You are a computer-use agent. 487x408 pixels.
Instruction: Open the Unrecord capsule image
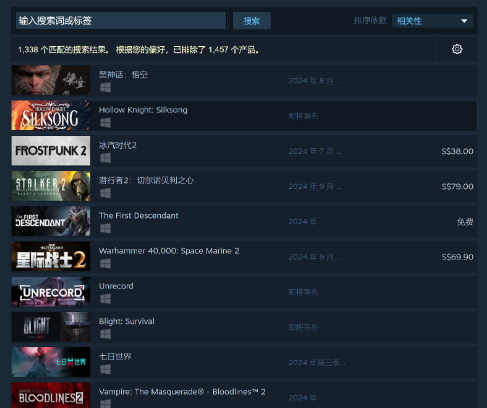51,292
